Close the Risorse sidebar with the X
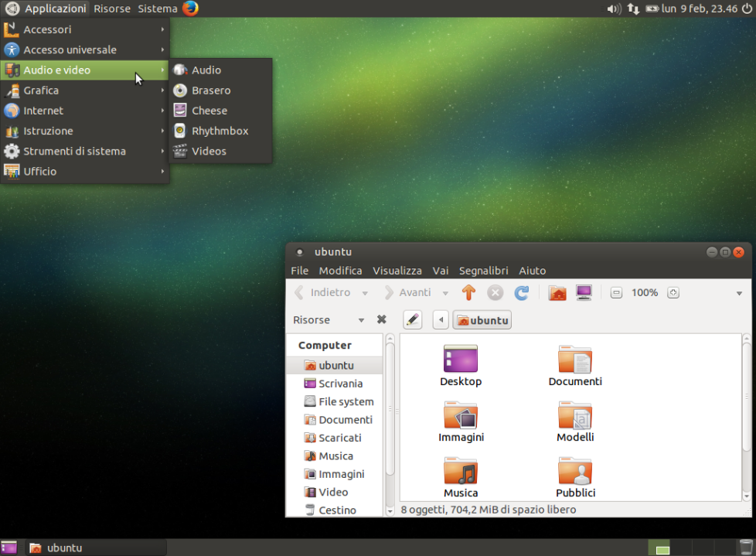The height and width of the screenshot is (556, 756). [x=381, y=320]
